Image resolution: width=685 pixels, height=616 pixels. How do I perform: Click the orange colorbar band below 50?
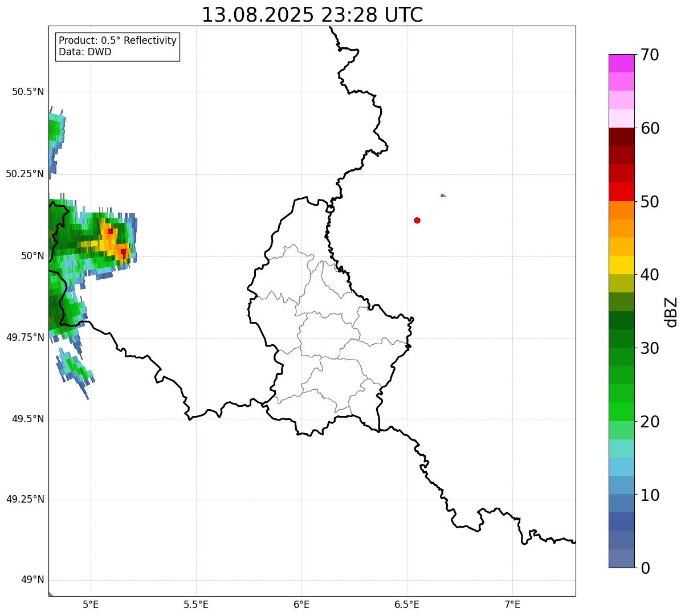(x=622, y=210)
